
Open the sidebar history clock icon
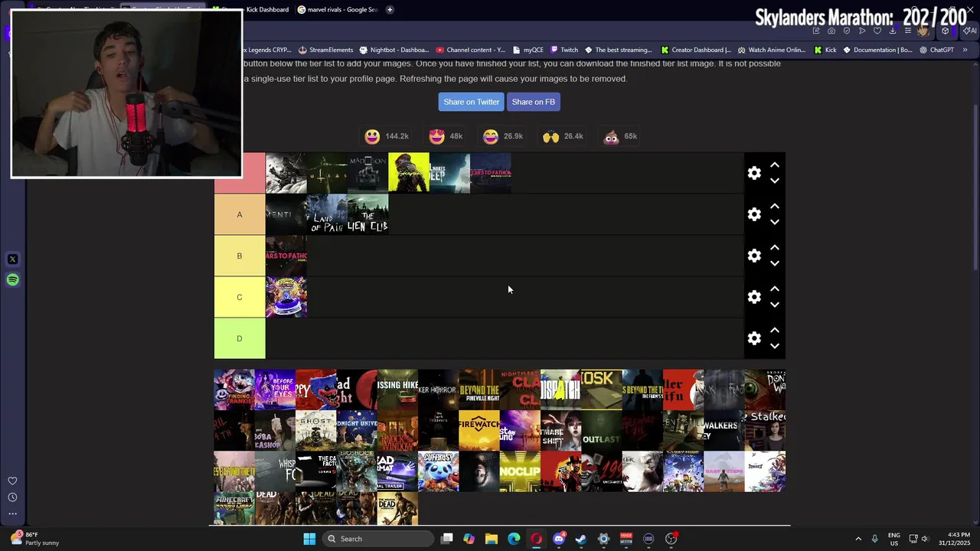[12, 497]
